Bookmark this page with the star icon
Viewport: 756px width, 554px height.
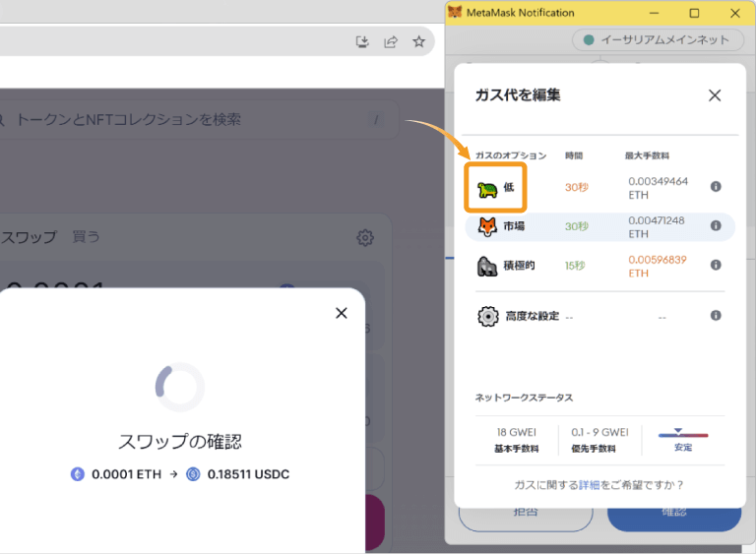pyautogui.click(x=419, y=42)
